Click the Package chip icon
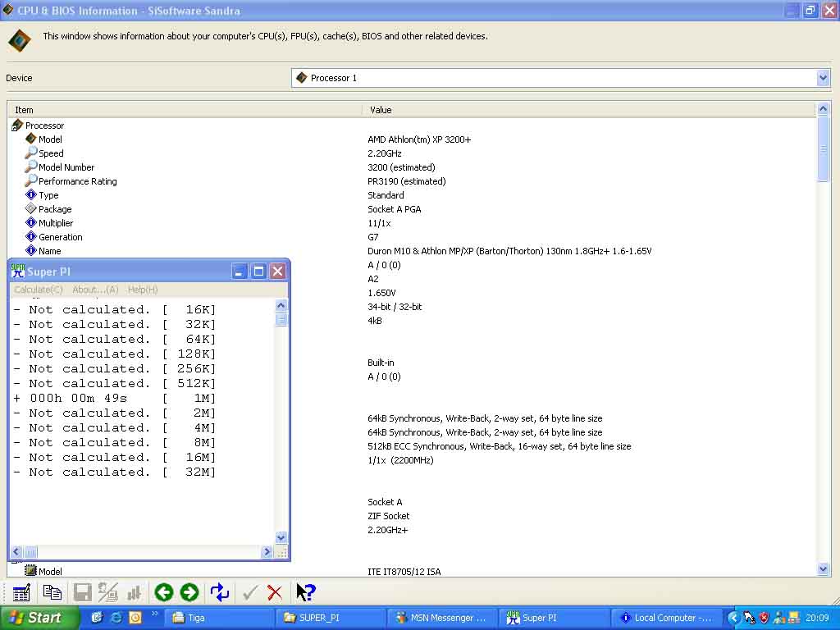840x630 pixels. [x=31, y=209]
